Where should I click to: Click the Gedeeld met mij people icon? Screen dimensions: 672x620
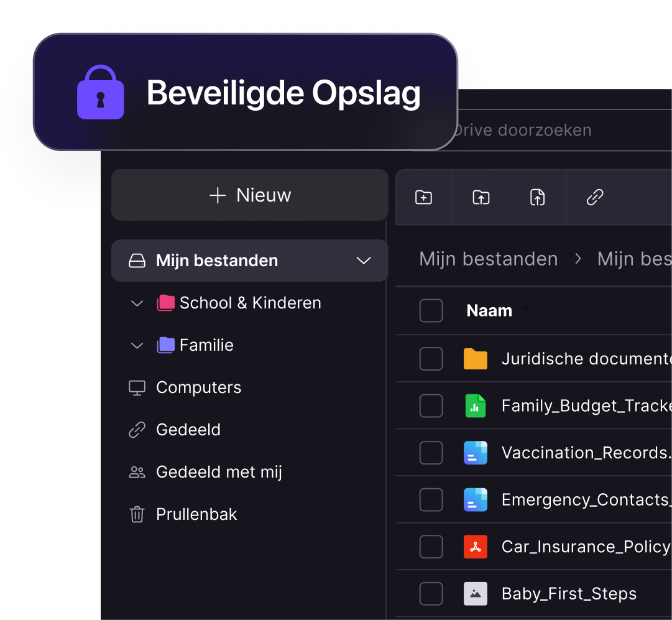pos(137,472)
